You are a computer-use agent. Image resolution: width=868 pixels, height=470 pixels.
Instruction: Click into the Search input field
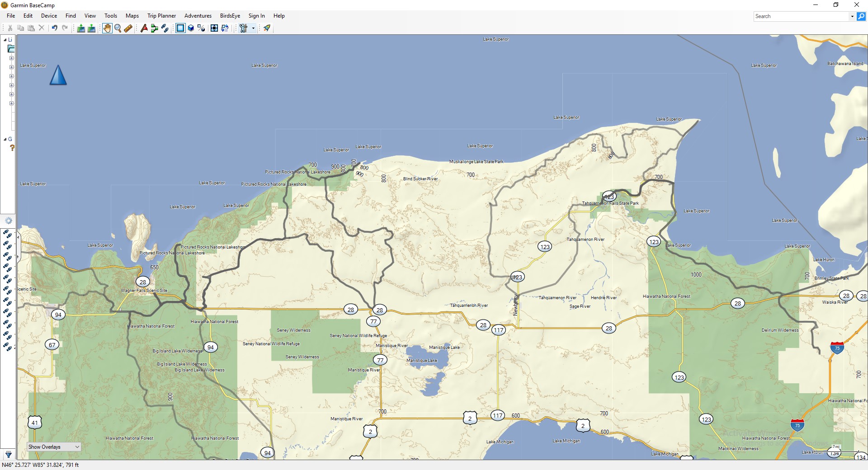(x=802, y=16)
